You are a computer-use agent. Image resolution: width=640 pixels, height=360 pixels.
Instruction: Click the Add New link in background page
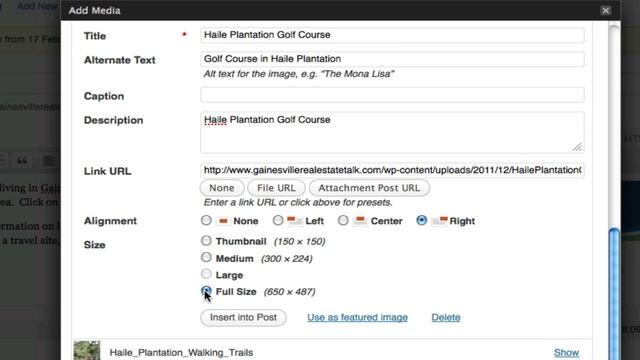[37, 6]
